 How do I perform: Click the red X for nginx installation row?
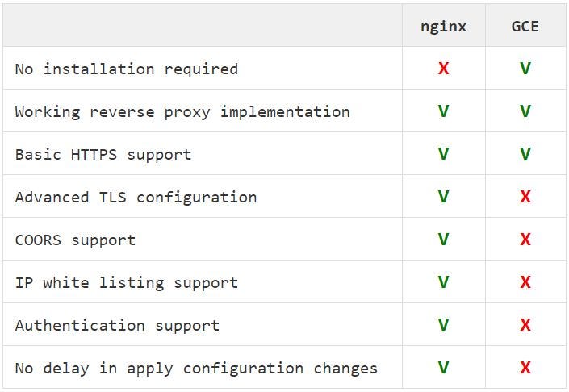(443, 69)
